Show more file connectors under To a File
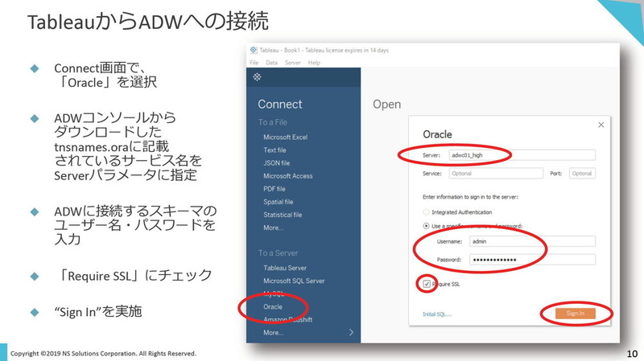This screenshot has height=361, width=644. (273, 228)
